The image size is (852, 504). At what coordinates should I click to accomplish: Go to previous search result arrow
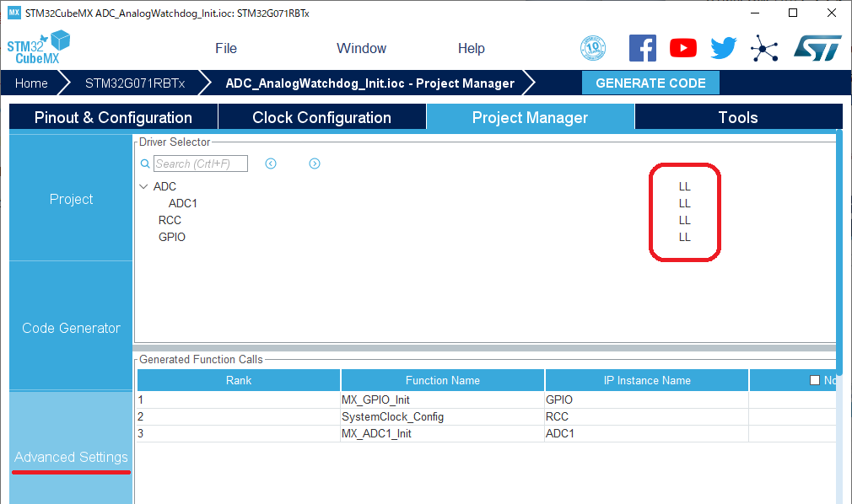pos(271,164)
